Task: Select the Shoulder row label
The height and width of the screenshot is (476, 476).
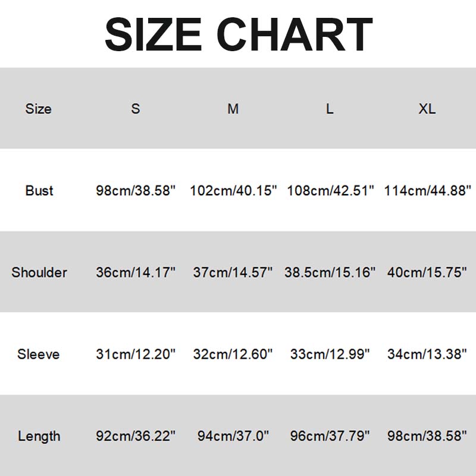Action: point(39,273)
